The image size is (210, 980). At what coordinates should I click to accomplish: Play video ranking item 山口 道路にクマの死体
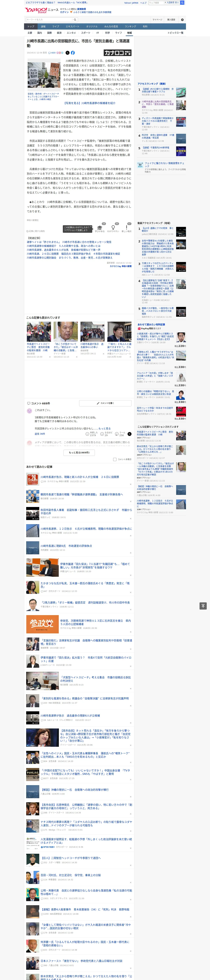tap(181, 232)
